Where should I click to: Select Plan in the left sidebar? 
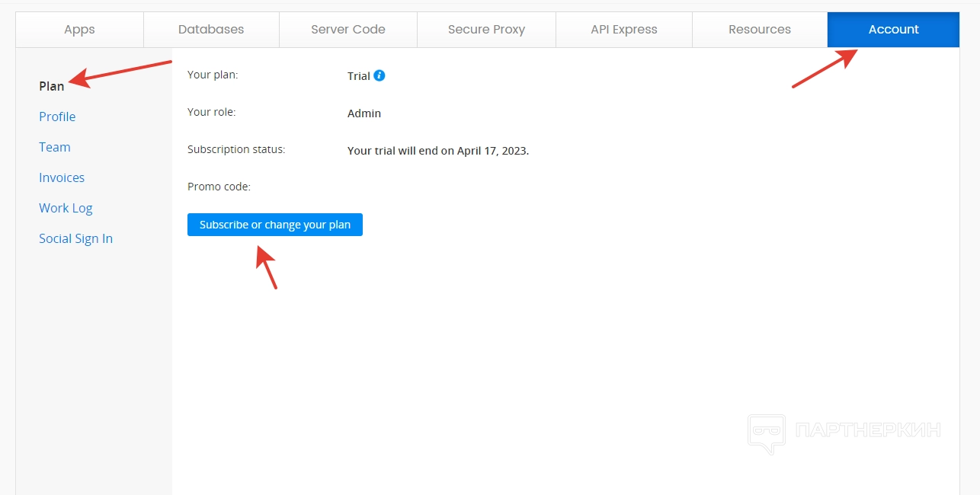[52, 86]
